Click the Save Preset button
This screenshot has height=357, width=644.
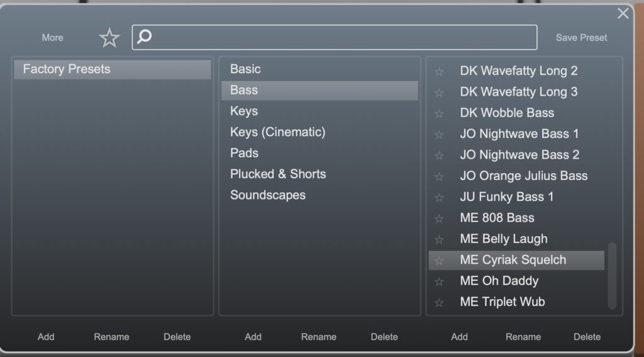point(581,38)
